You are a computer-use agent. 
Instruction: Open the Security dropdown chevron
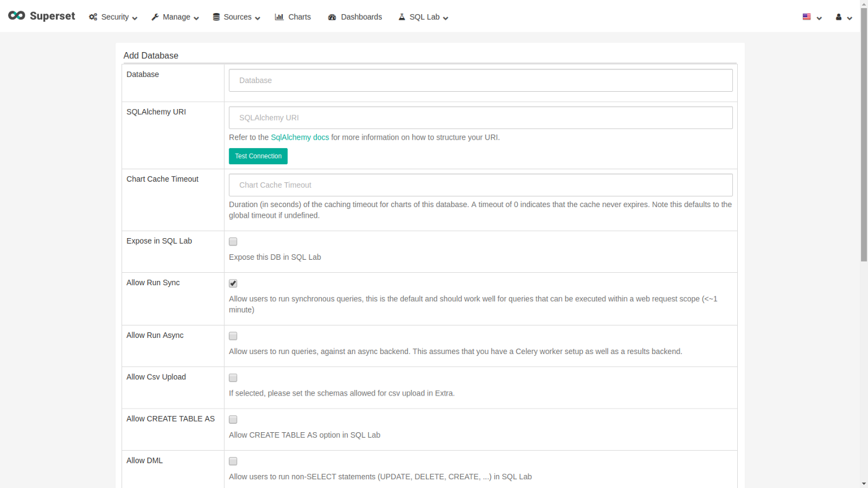[x=135, y=18]
